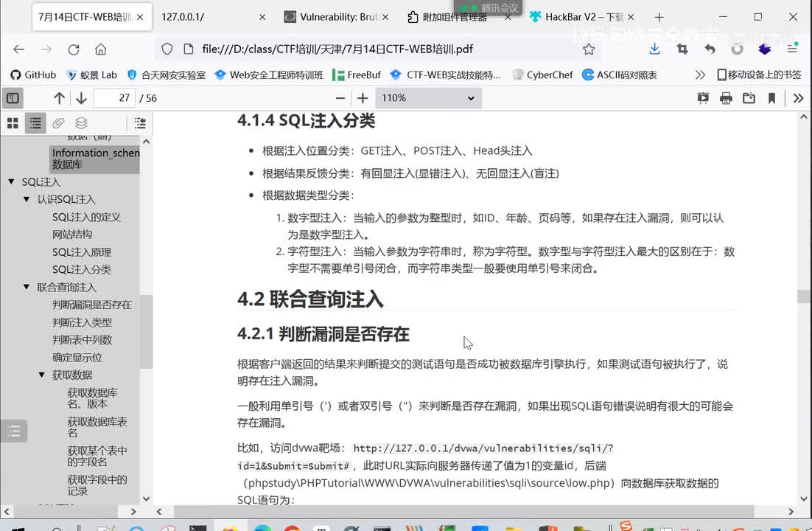This screenshot has width=812, height=531.
Task: Open 移动设备上的书签 folder
Action: (x=759, y=74)
